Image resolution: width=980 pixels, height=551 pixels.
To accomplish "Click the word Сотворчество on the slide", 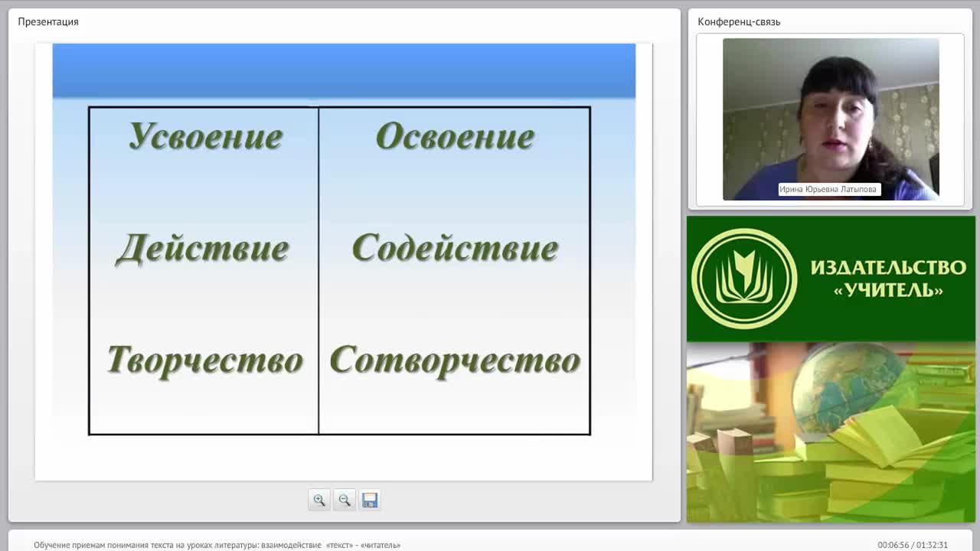I will point(455,360).
